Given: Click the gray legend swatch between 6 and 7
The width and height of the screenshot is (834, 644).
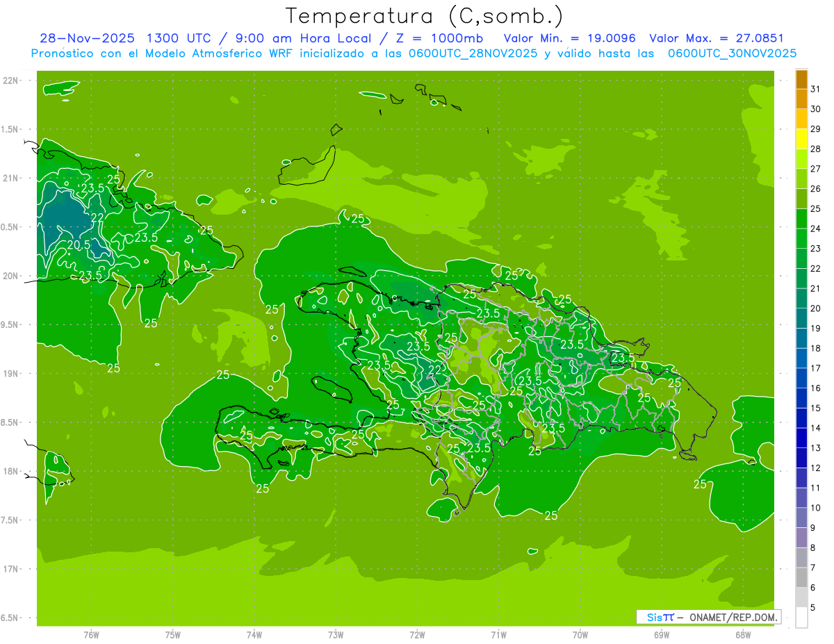Looking at the screenshot, I should [801, 578].
